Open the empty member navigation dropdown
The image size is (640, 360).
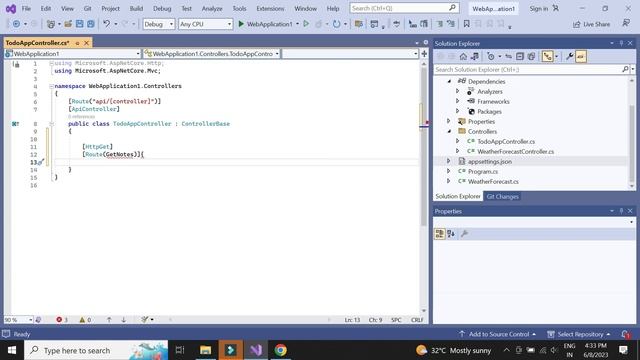point(350,53)
